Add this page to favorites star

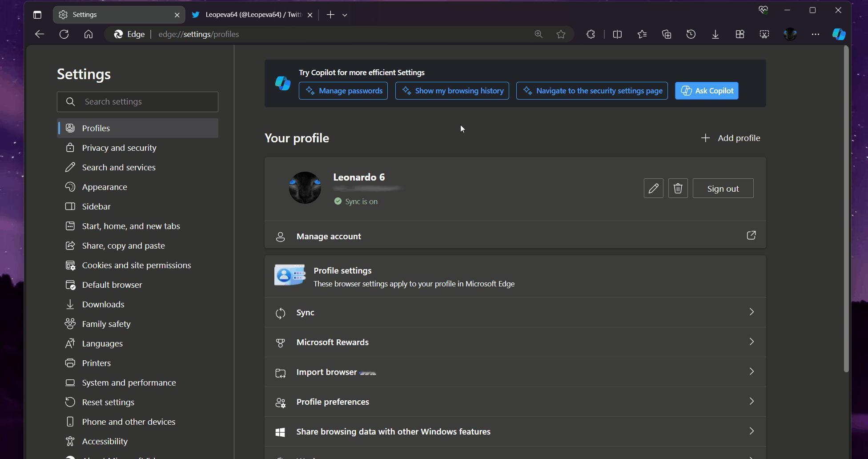click(561, 34)
